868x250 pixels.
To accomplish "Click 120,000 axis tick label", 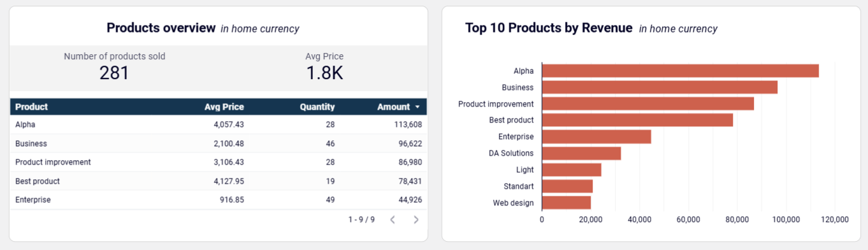I will point(835,219).
